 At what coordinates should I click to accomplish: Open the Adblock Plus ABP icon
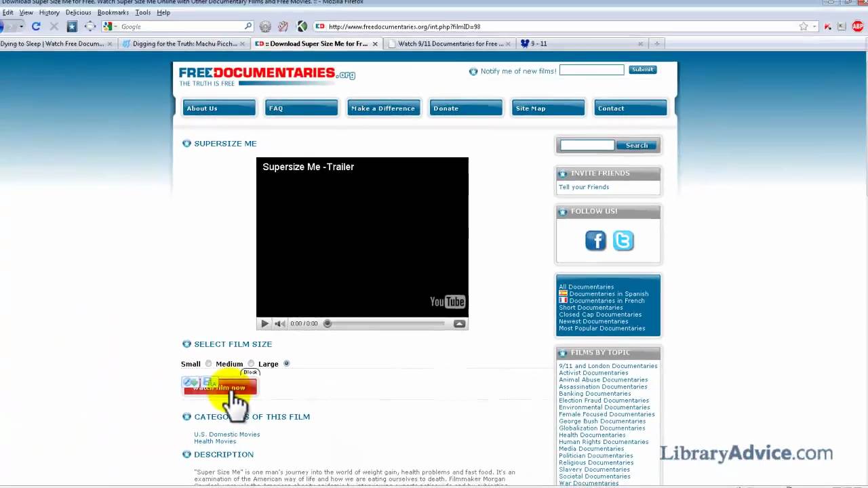tap(859, 26)
